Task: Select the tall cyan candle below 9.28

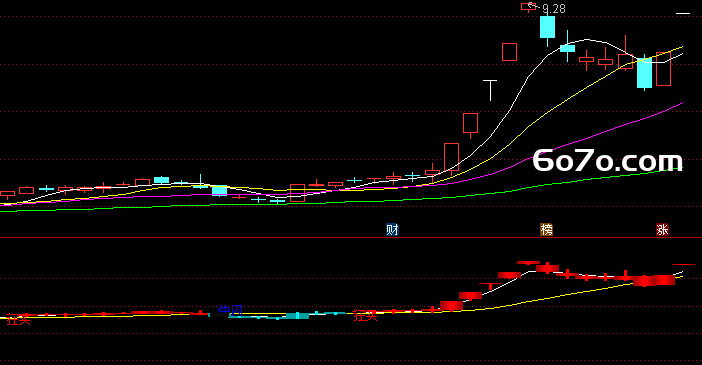Action: [547, 28]
